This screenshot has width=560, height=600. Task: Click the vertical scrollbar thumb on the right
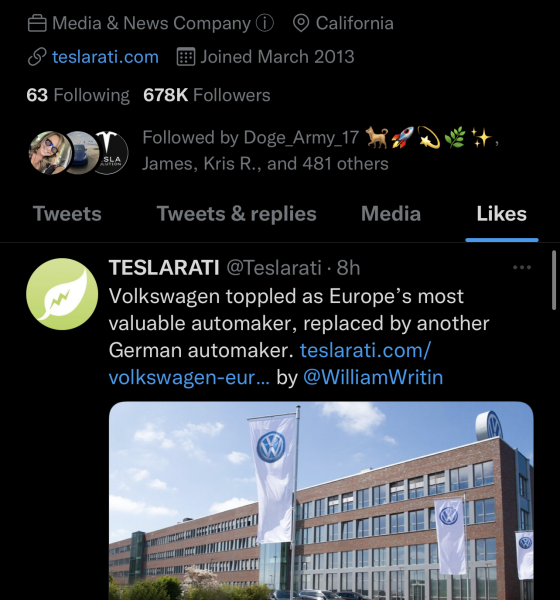(554, 280)
